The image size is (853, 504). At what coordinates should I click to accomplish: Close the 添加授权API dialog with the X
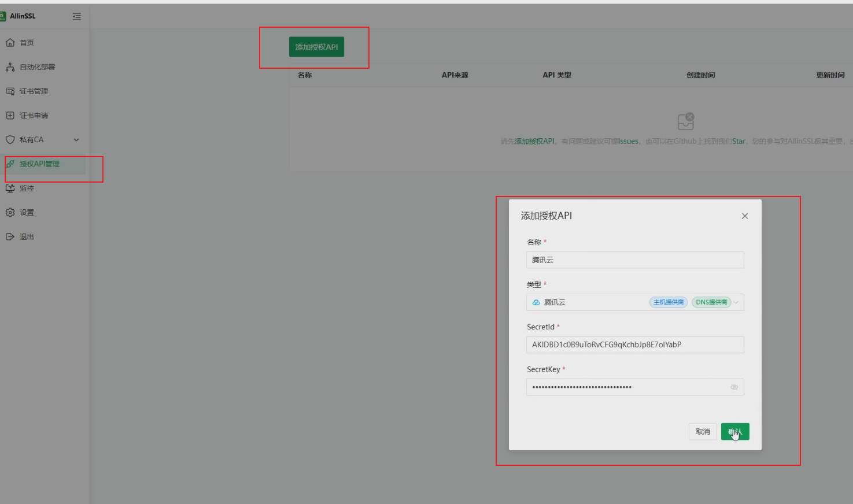(745, 216)
